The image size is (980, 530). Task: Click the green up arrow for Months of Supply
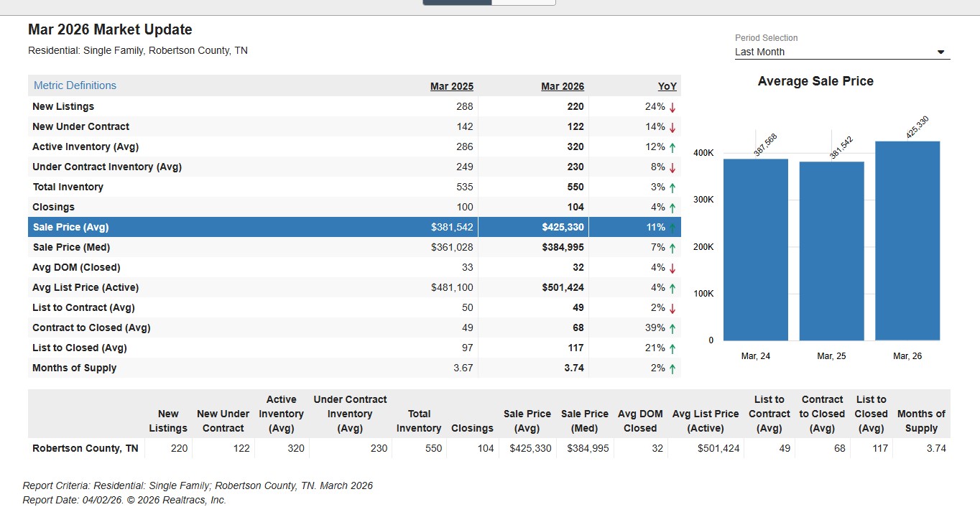(672, 368)
